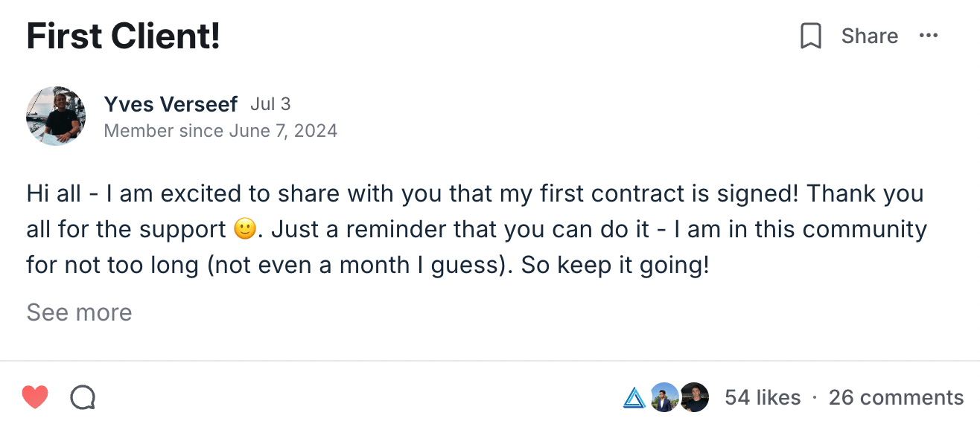This screenshot has width=980, height=424.
Task: Click the horizontal divider above the reactions
Action: (490, 362)
